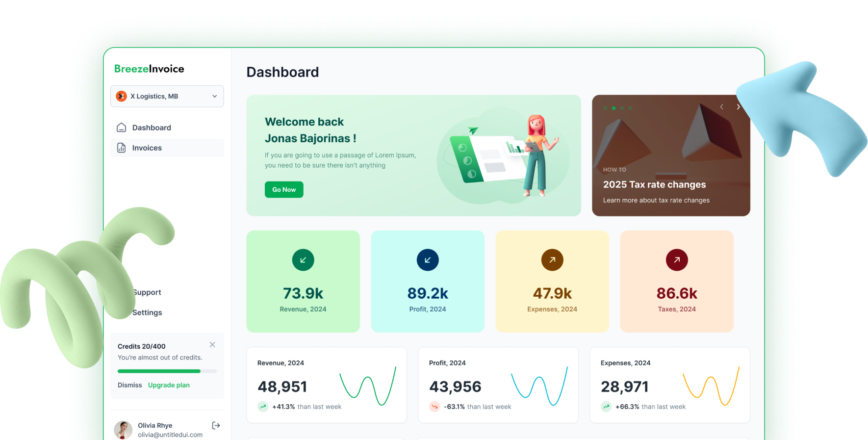
Task: Open Dashboard in the sidebar menu
Action: click(x=167, y=128)
